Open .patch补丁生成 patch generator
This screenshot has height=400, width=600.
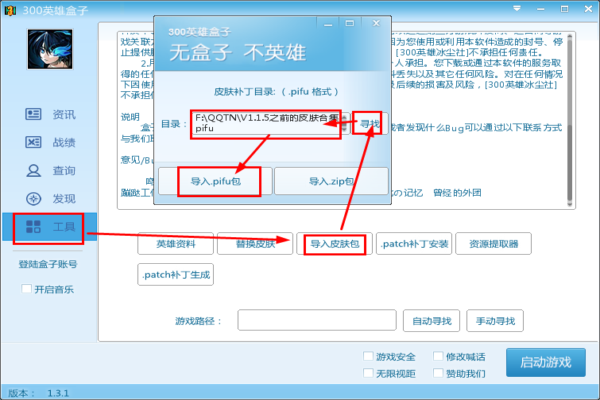pos(176,274)
